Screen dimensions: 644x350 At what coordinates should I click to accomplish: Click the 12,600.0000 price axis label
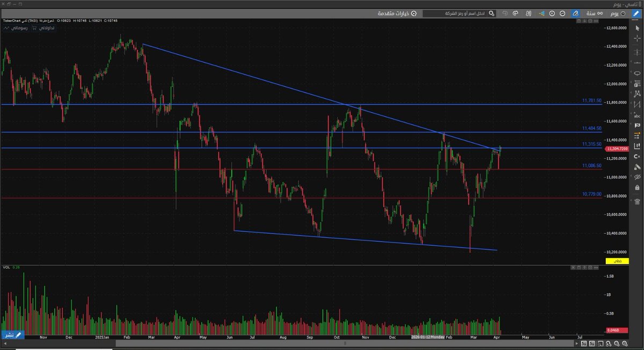click(x=617, y=27)
